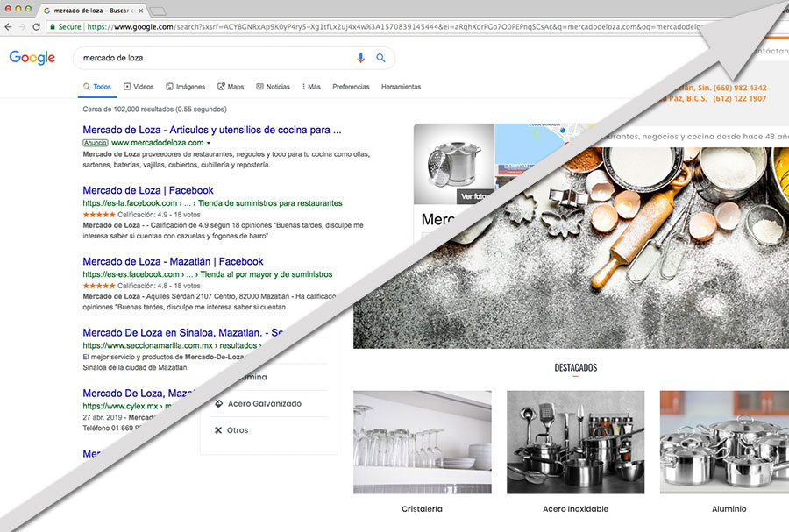
Task: Click the blue search magnifier icon
Action: coord(381,59)
